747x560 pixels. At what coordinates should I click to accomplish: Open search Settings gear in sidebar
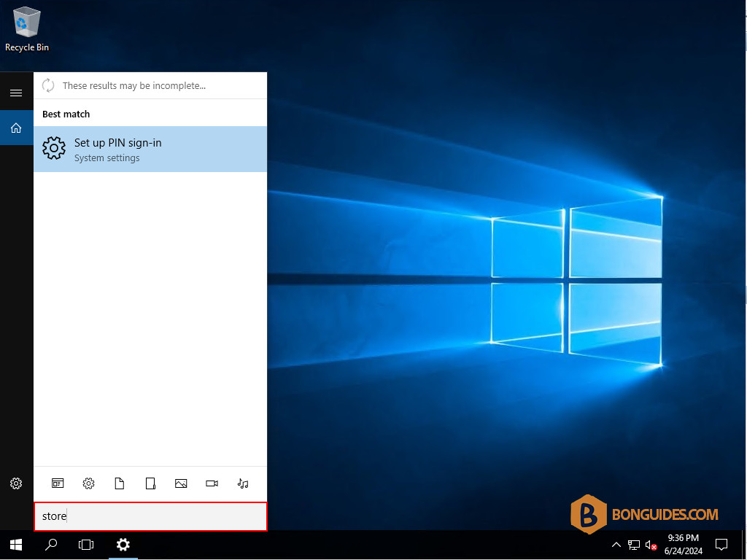tap(16, 483)
